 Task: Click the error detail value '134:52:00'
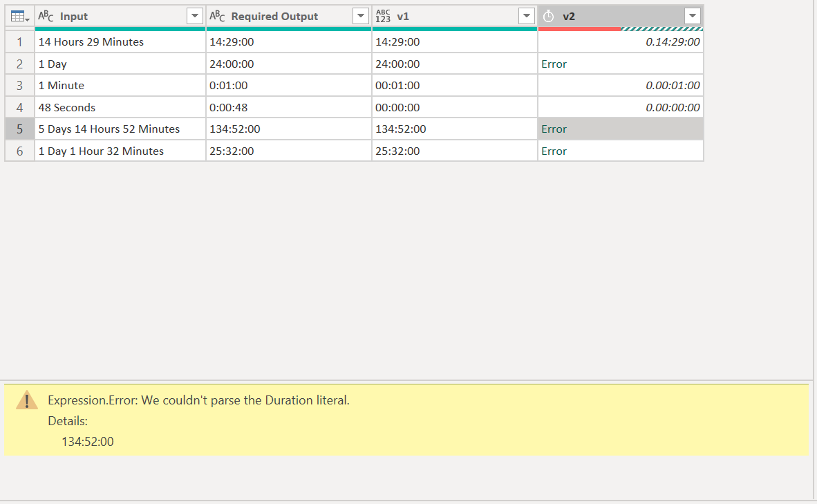click(88, 442)
